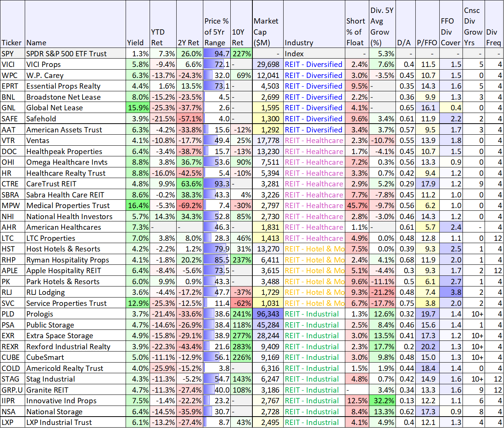This screenshot has width=504, height=428.
Task: Click Prologis industry REIT - Industrial
Action: (x=314, y=314)
